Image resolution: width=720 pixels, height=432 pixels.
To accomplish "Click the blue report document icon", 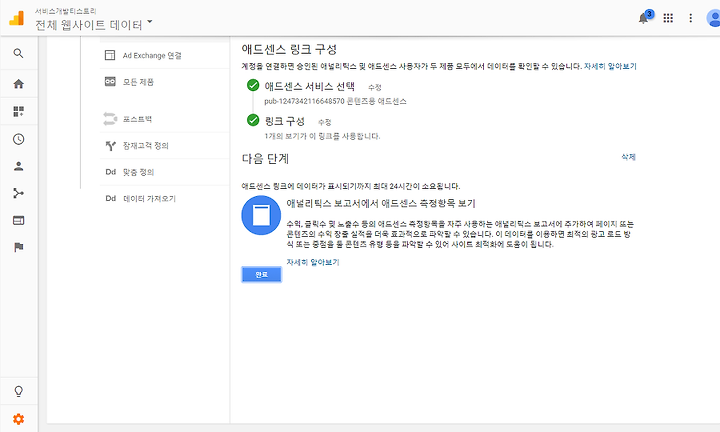I will (261, 215).
